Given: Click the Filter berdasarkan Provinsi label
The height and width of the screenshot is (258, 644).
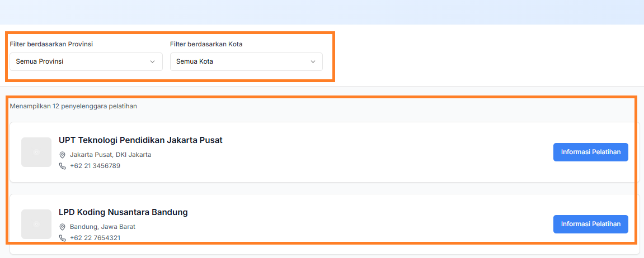Looking at the screenshot, I should point(51,44).
